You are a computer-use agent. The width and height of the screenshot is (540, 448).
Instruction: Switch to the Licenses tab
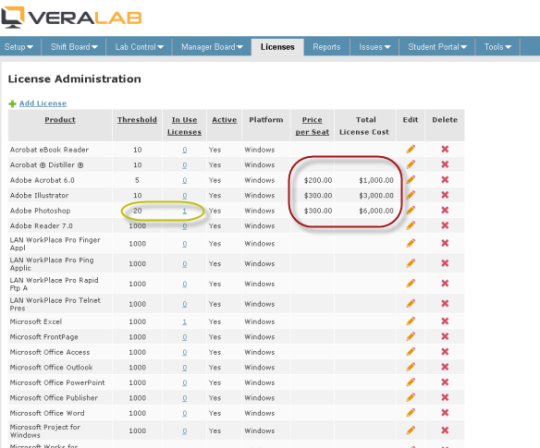pos(277,47)
